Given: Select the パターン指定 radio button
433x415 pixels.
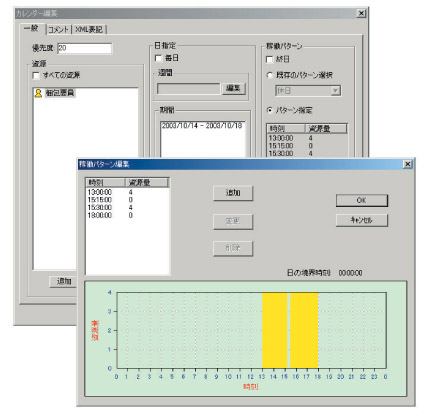Looking at the screenshot, I should (269, 110).
